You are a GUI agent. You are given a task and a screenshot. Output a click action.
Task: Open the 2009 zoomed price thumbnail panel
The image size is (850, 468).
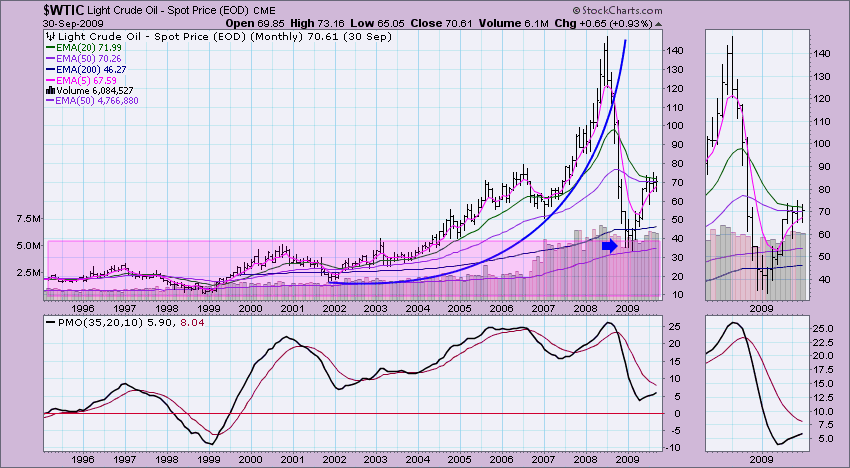757,165
